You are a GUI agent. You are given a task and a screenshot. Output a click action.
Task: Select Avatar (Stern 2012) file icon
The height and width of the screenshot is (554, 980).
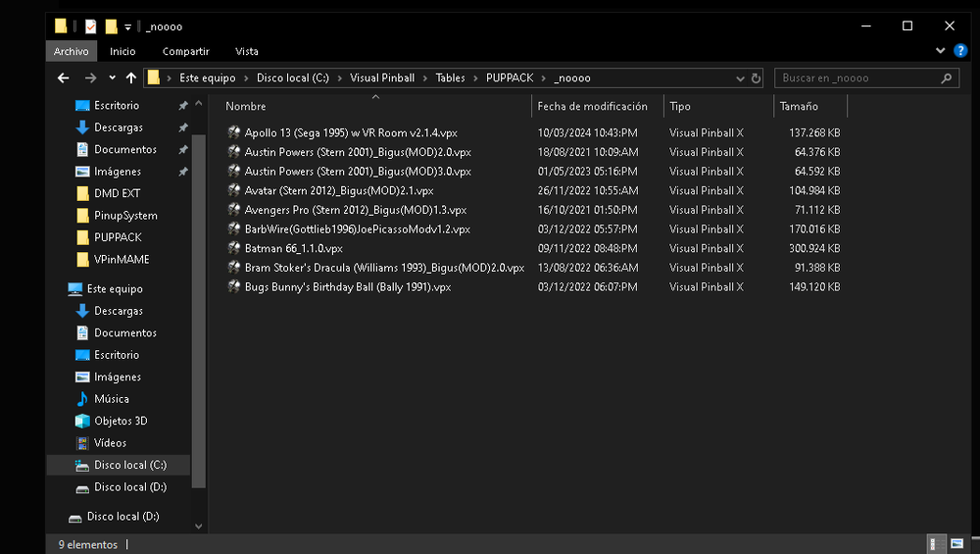point(234,190)
